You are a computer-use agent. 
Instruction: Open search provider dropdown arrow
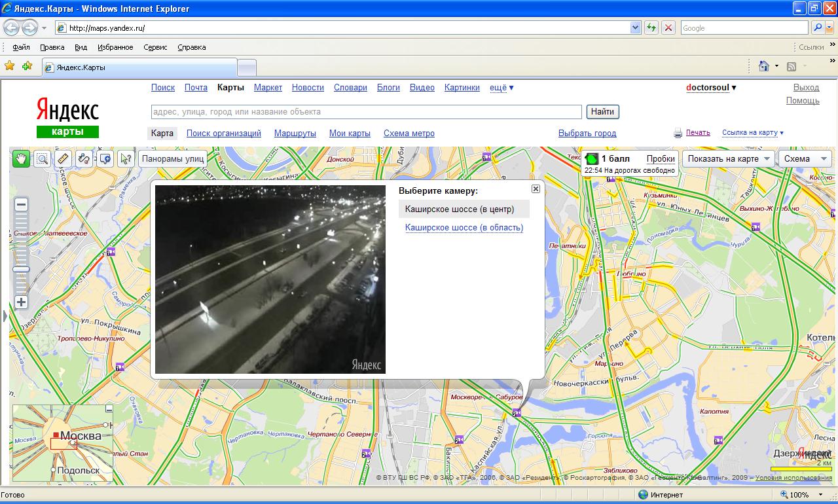tap(830, 28)
